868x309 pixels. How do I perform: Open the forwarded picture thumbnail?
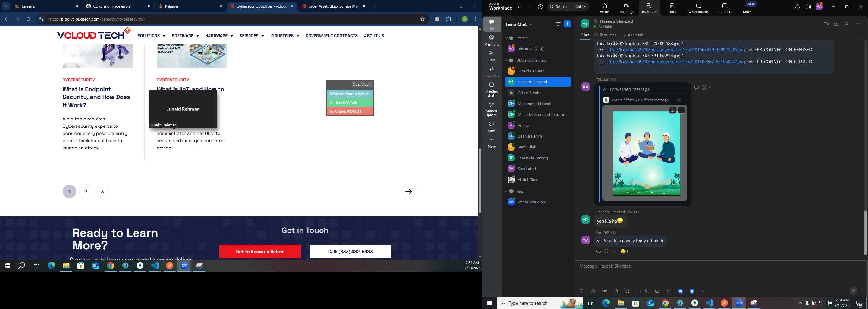(x=646, y=154)
